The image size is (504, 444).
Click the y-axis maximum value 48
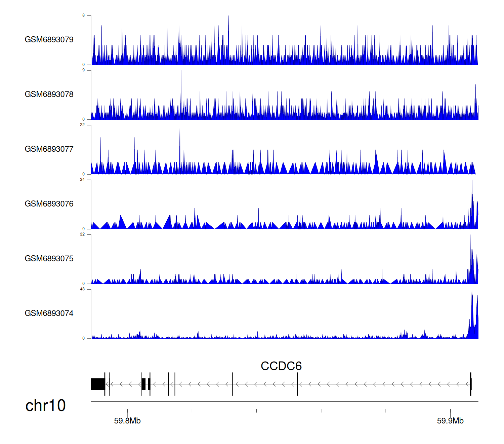[x=82, y=289]
